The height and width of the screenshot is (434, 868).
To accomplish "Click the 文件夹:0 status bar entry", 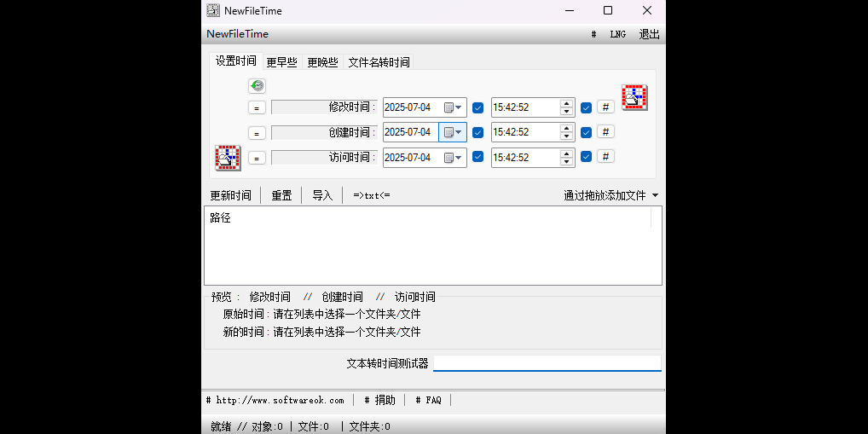I will click(369, 426).
